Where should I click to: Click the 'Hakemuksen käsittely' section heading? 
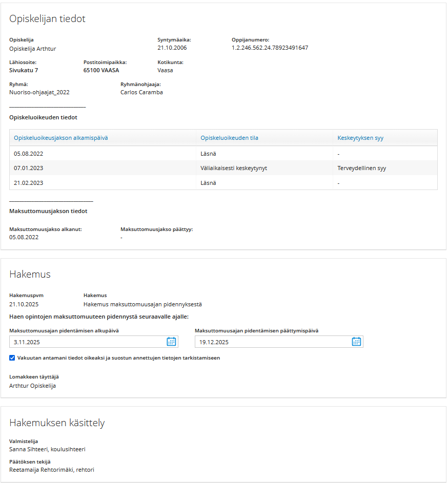click(x=57, y=423)
